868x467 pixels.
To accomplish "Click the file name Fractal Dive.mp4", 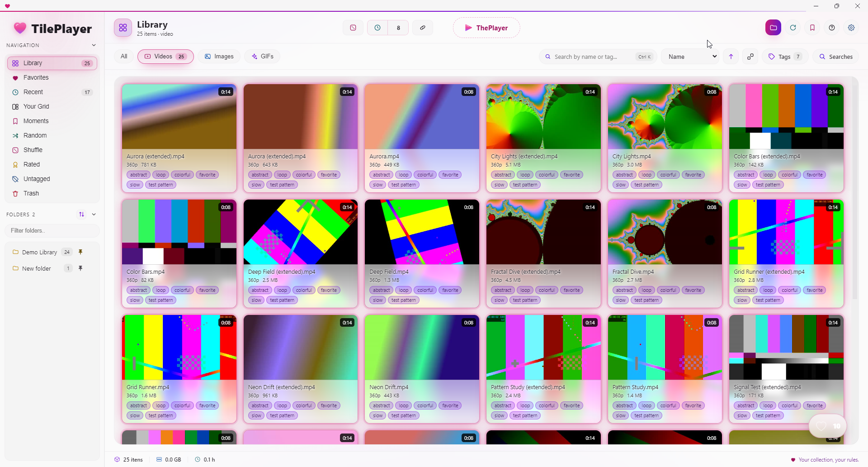I will (633, 272).
